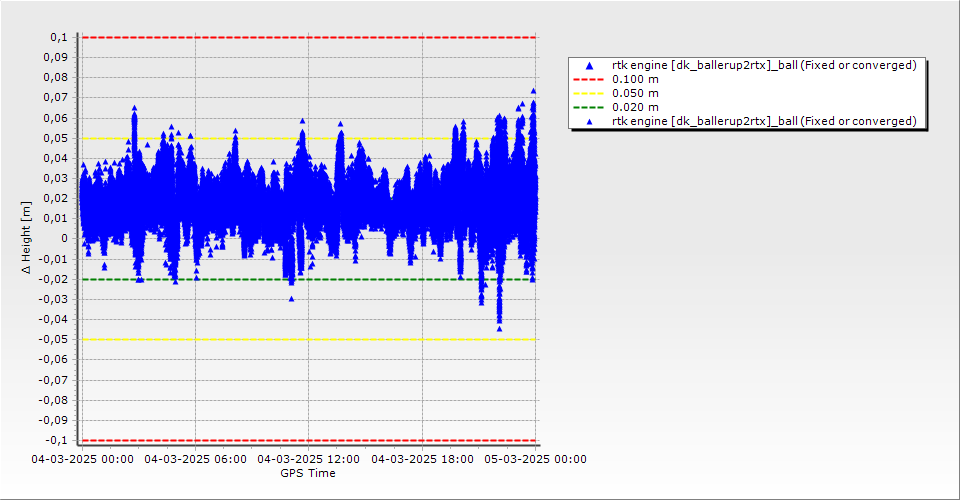The height and width of the screenshot is (500, 960).
Task: Click the positive '0,05' height axis tick label
Action: click(56, 138)
